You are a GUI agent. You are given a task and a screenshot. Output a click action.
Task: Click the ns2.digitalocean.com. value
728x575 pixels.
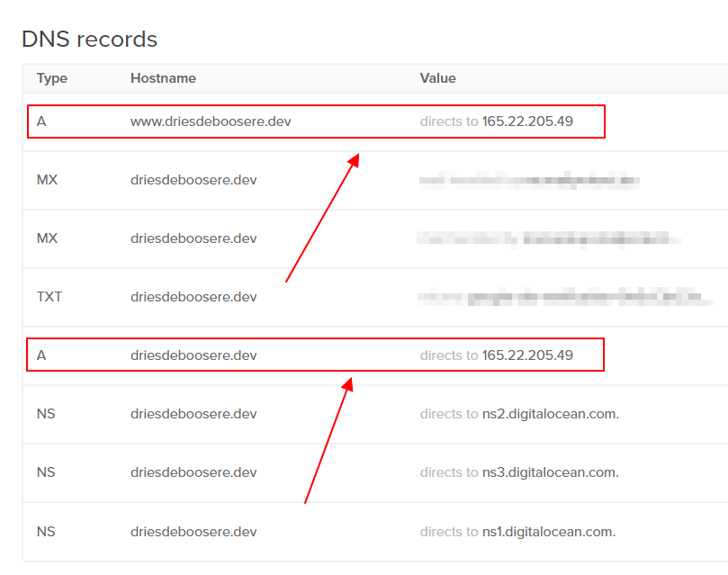point(551,414)
